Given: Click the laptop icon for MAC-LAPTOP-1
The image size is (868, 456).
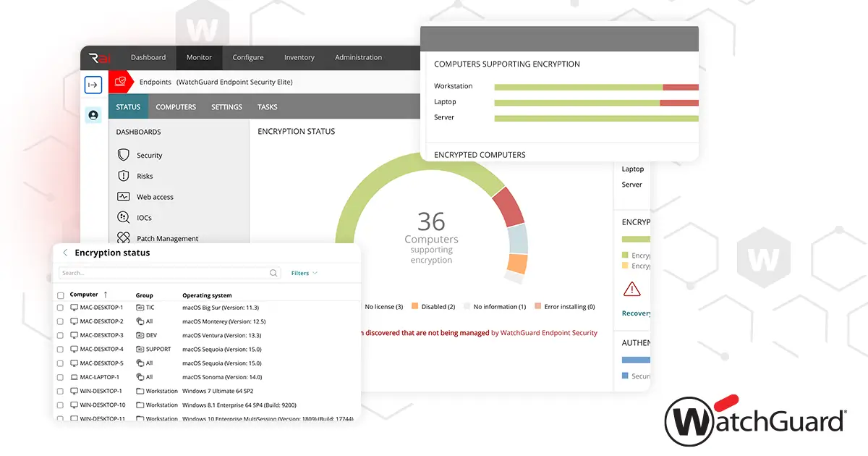Looking at the screenshot, I should pos(74,377).
